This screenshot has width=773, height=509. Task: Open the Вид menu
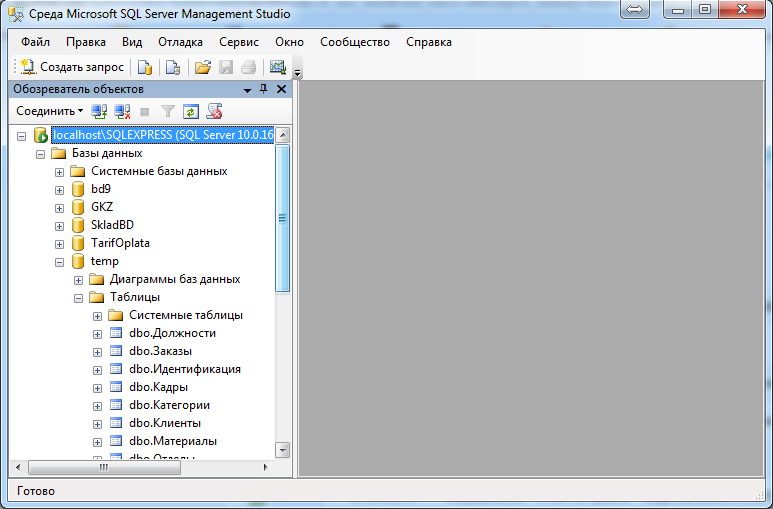pyautogui.click(x=132, y=42)
